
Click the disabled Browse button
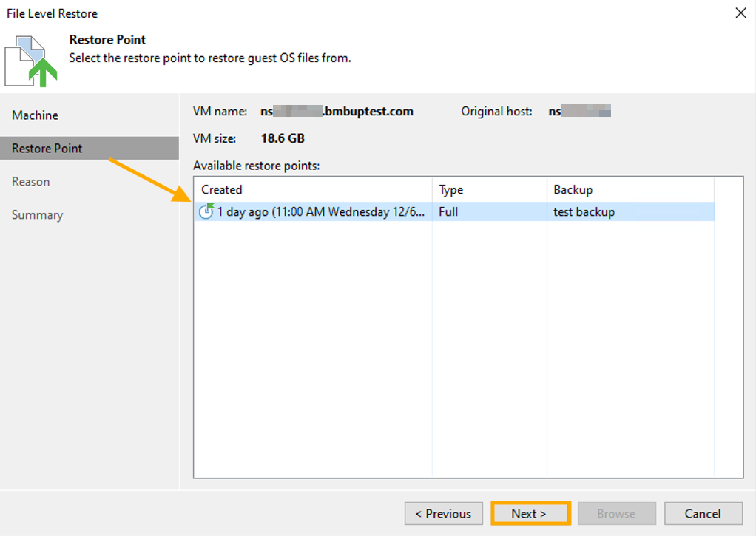(x=616, y=513)
